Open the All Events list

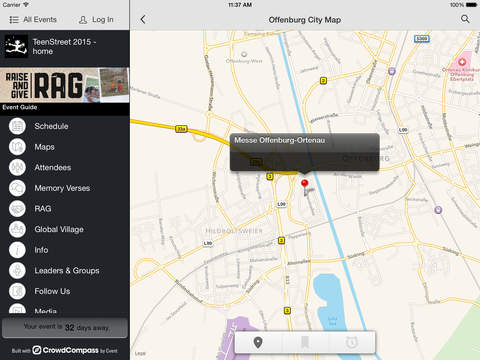33,20
